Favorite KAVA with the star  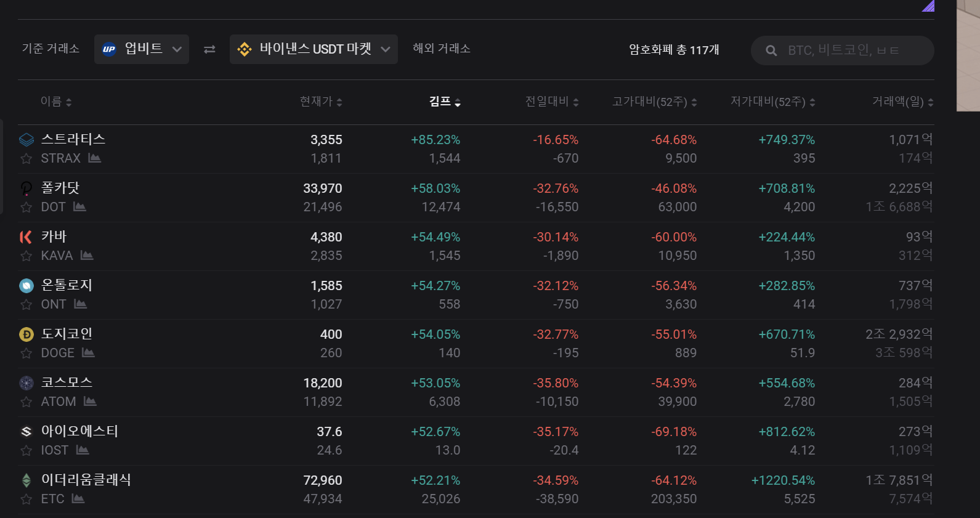pyautogui.click(x=26, y=256)
